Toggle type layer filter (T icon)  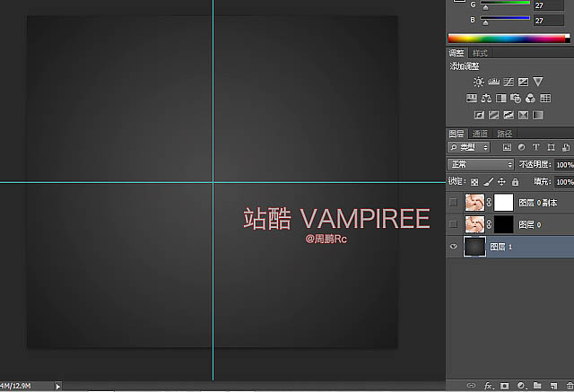click(536, 147)
